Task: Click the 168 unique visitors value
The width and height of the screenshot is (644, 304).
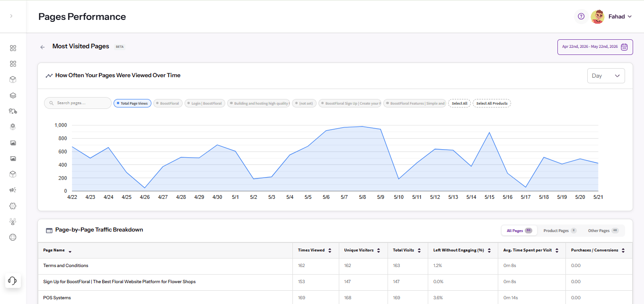Action: [x=348, y=298]
